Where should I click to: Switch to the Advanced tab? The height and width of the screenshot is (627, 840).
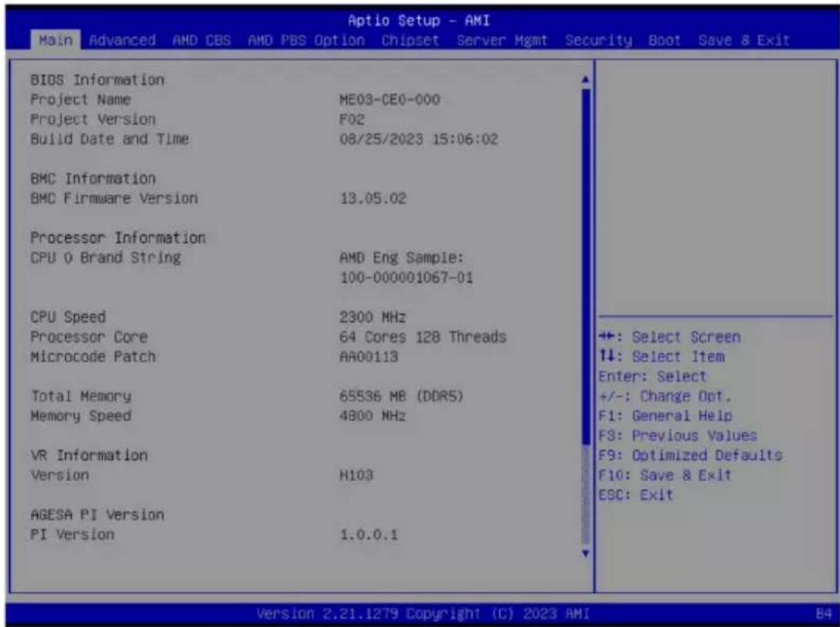[123, 40]
